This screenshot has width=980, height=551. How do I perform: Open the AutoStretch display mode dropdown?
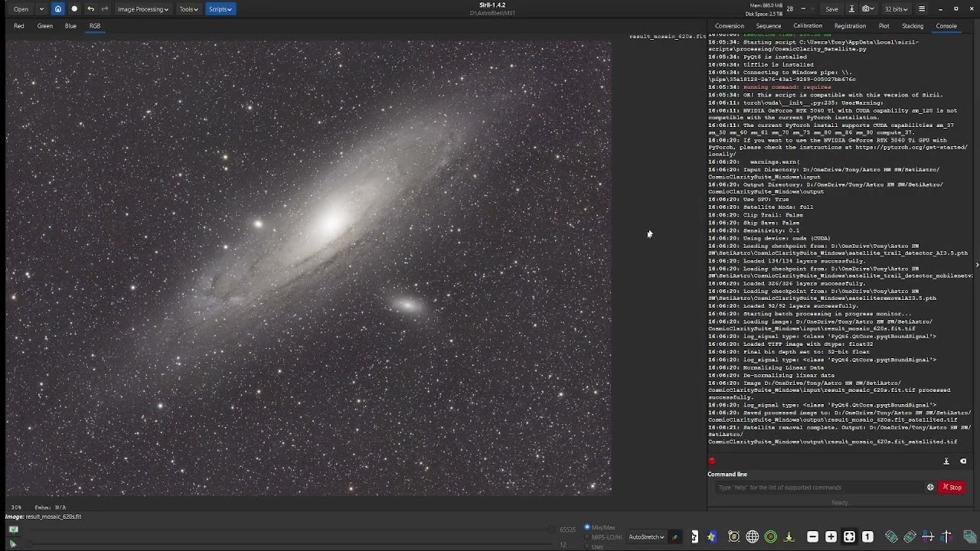(x=646, y=537)
